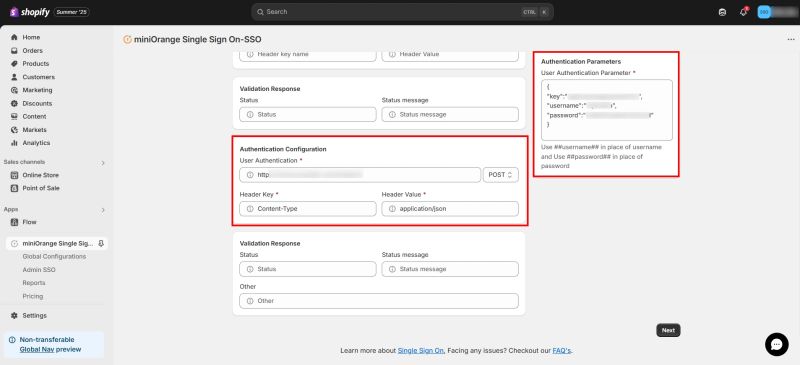Click lower Validation Response Status field
Image resolution: width=800 pixels, height=365 pixels.
[308, 269]
